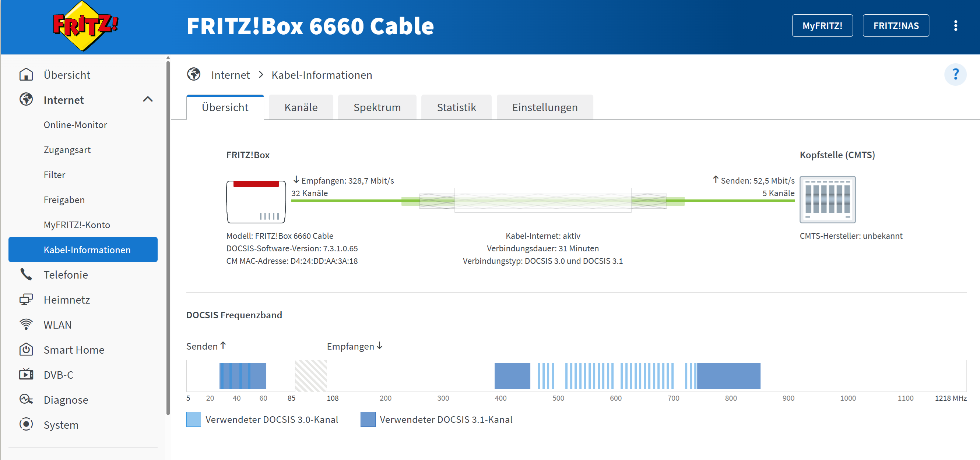Screen dimensions: 980x460
Task: Open Filter in the sidebar
Action: pyautogui.click(x=55, y=175)
